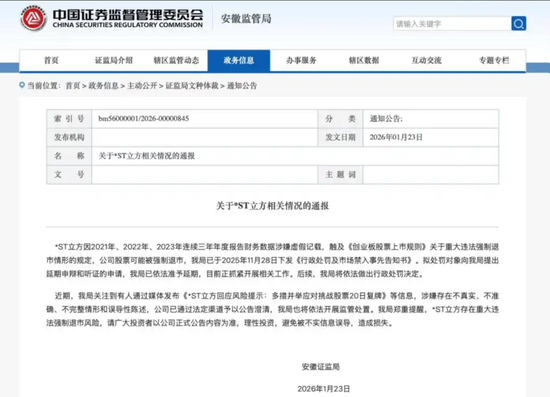Click the second paragraph starting 近期，我局关注到
This screenshot has height=397, width=550.
point(273,309)
